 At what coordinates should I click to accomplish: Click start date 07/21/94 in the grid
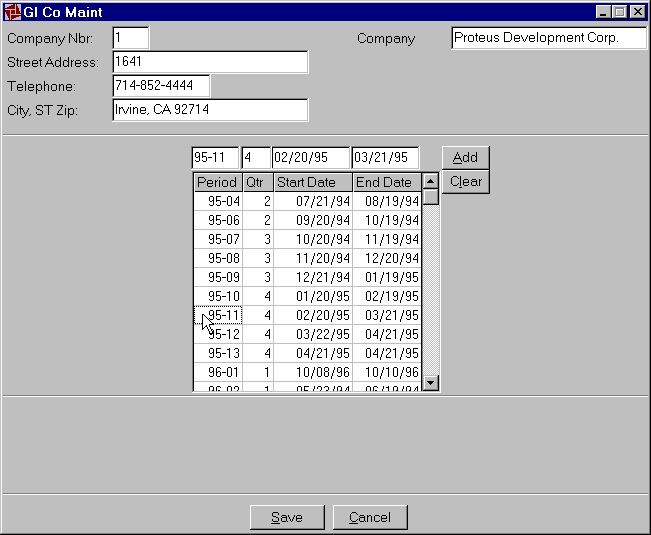(313, 201)
